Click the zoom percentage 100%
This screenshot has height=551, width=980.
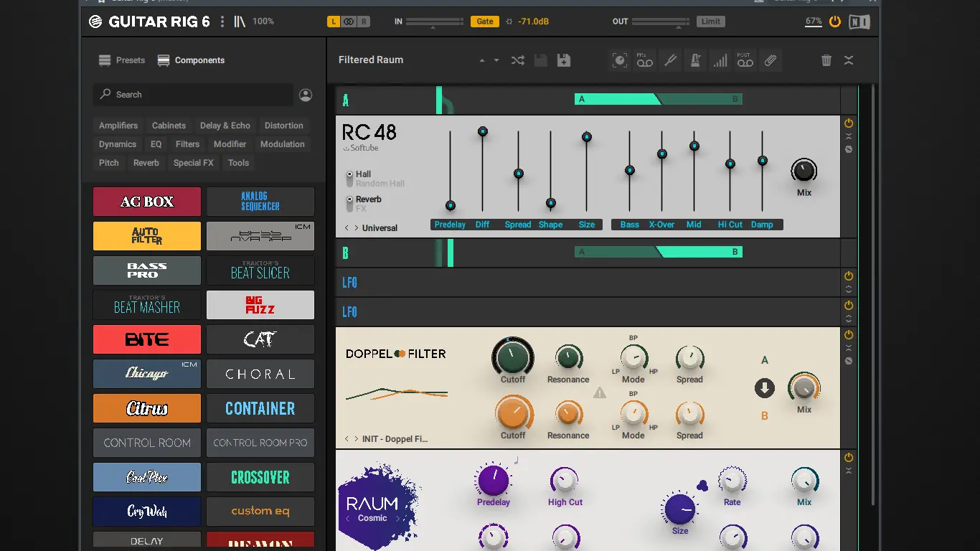pyautogui.click(x=263, y=22)
